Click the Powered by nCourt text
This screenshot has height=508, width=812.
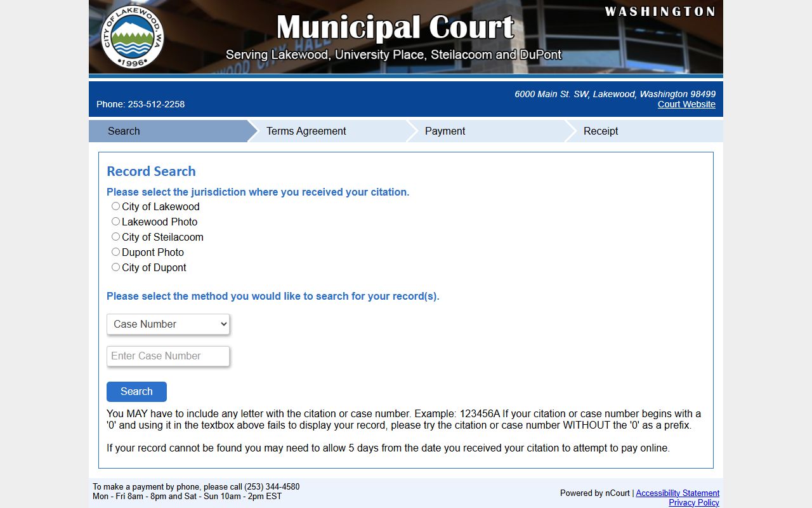click(x=595, y=493)
